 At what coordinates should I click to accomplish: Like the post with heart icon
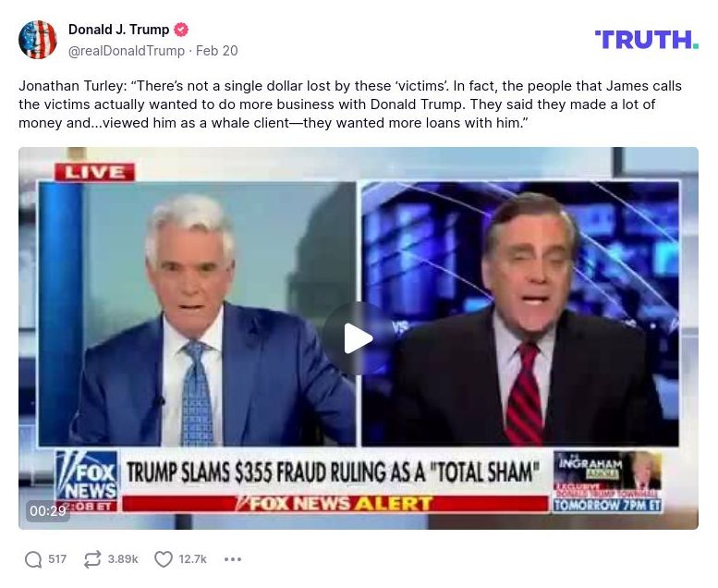(163, 559)
